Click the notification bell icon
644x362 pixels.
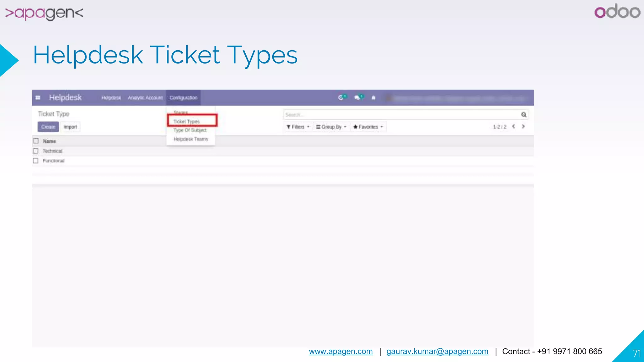373,98
